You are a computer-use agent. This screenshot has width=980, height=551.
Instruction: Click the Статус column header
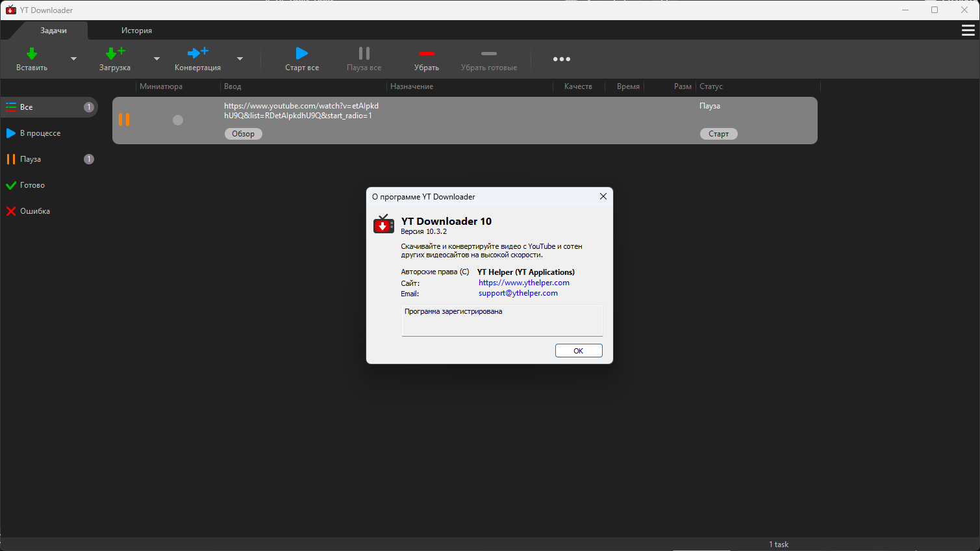[711, 86]
